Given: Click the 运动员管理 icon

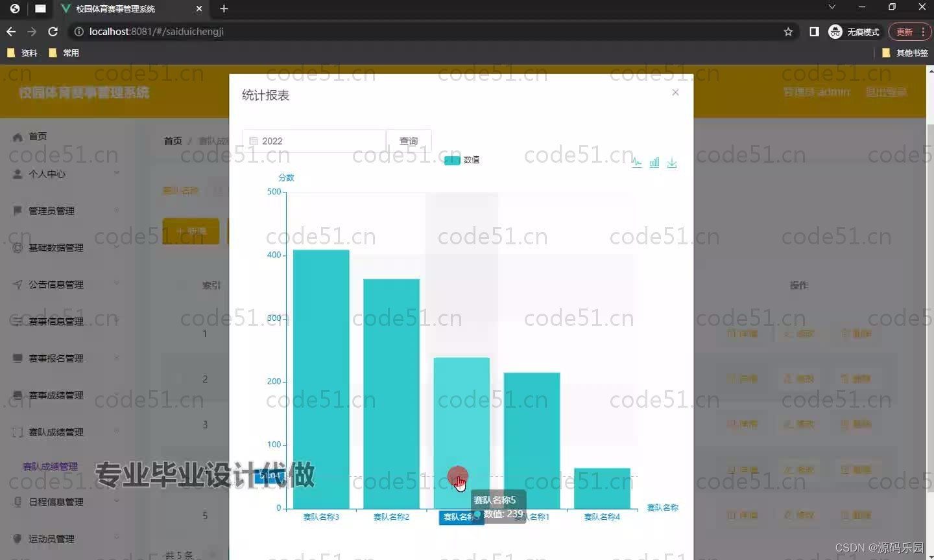Looking at the screenshot, I should click(x=18, y=539).
